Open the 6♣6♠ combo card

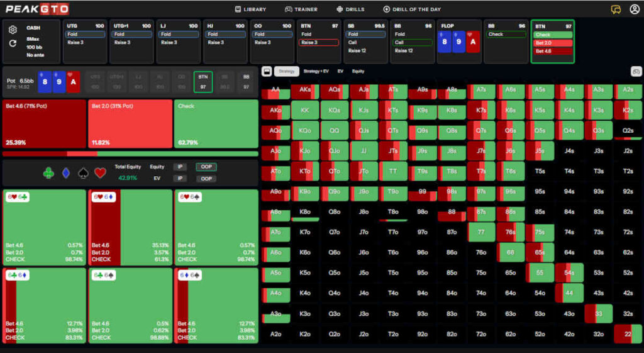tap(130, 305)
